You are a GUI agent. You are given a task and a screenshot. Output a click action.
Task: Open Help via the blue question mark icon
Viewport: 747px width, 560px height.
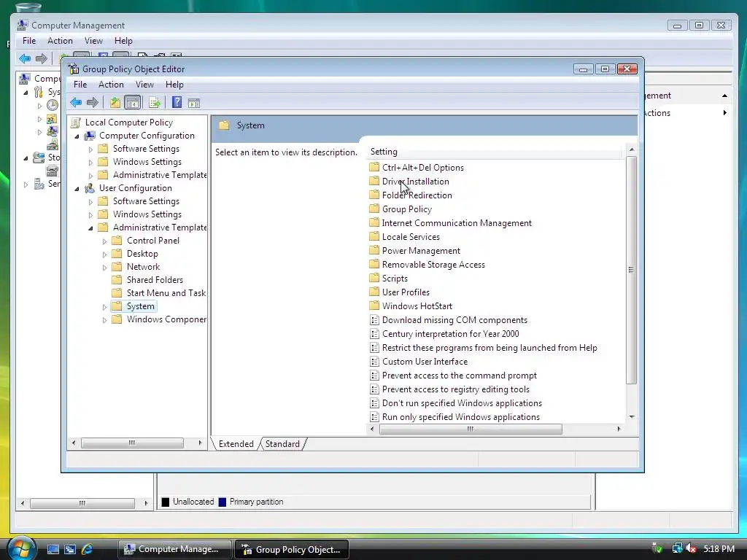(177, 102)
